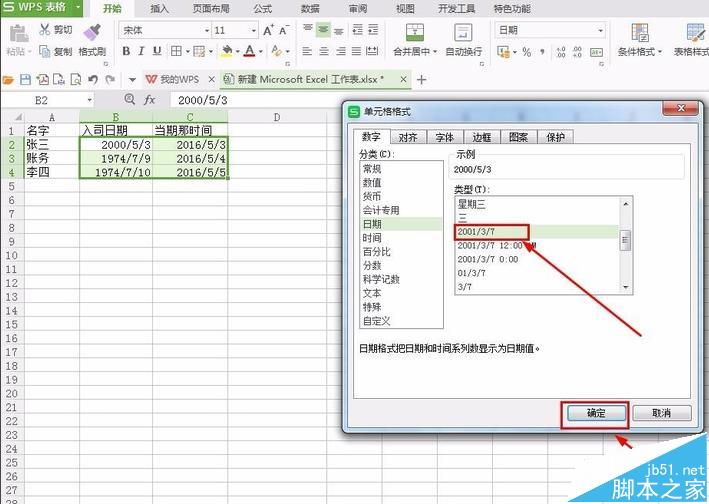Click the distributed alignment icon
Screen dimensions: 709x504
[x=372, y=51]
